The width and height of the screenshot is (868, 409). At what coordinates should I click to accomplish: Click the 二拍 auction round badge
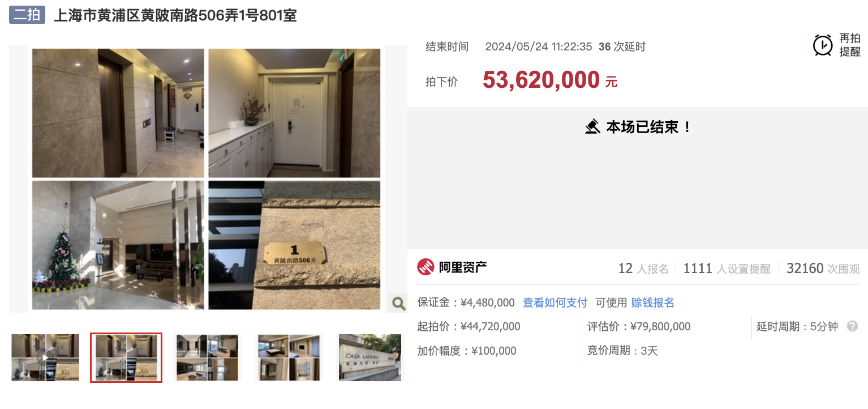[x=27, y=15]
